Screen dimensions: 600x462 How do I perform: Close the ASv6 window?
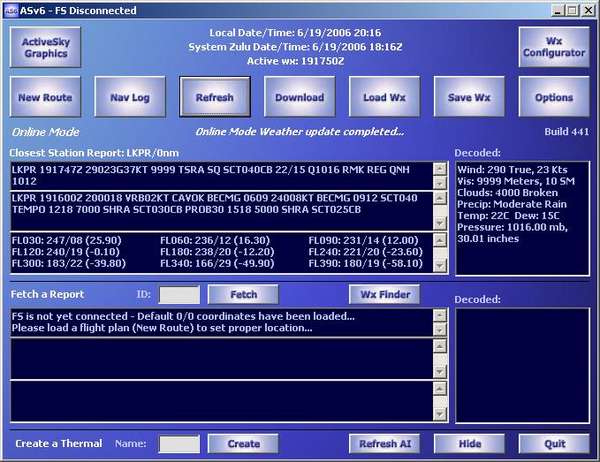click(588, 10)
